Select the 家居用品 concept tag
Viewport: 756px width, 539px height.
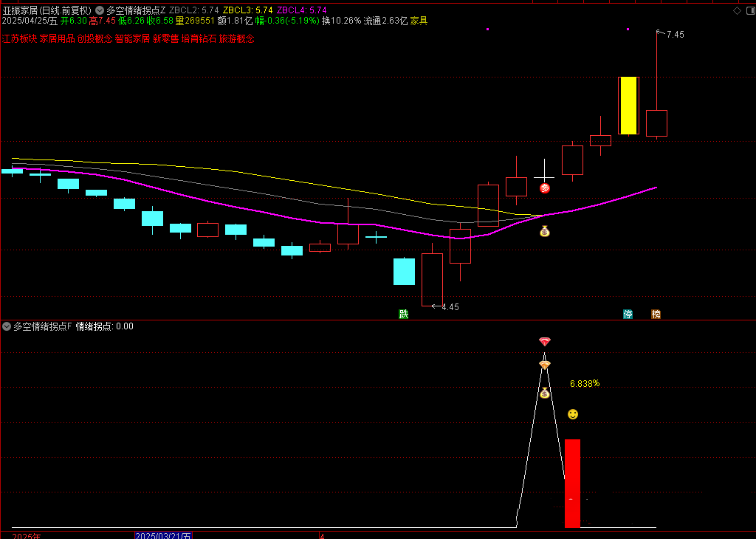coord(57,38)
